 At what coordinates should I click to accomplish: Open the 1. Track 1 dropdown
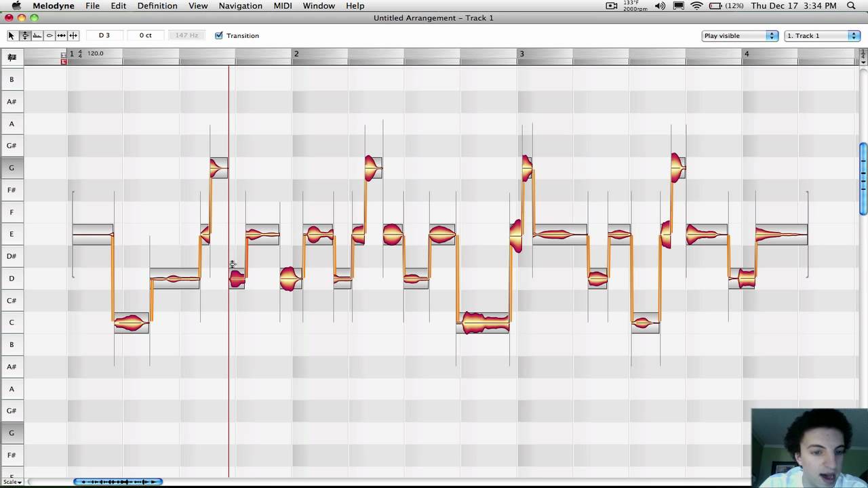pos(823,35)
